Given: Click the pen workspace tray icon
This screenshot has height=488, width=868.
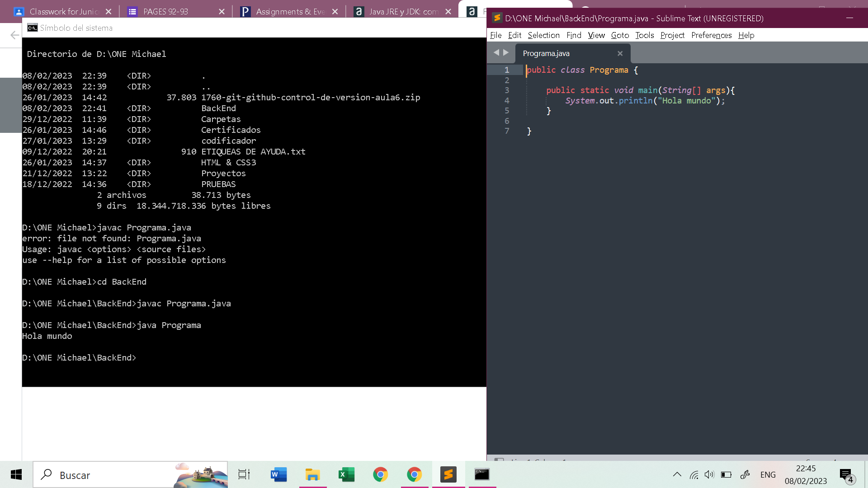Looking at the screenshot, I should click(745, 474).
